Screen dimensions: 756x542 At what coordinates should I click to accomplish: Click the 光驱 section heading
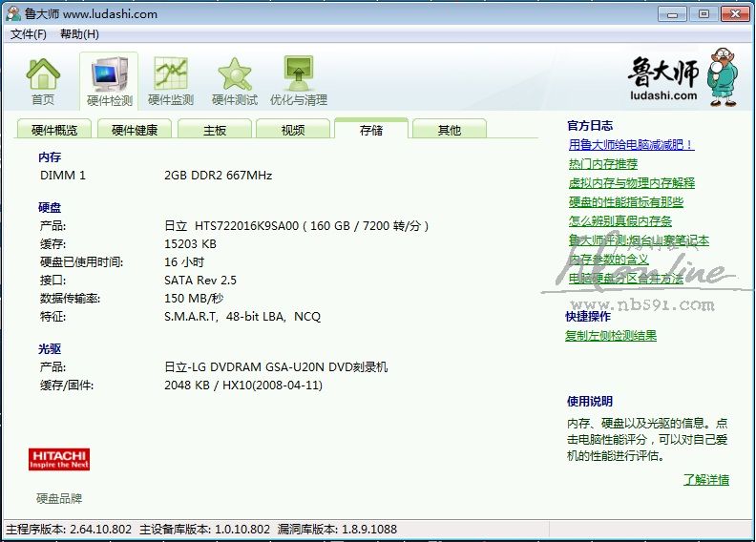point(50,349)
